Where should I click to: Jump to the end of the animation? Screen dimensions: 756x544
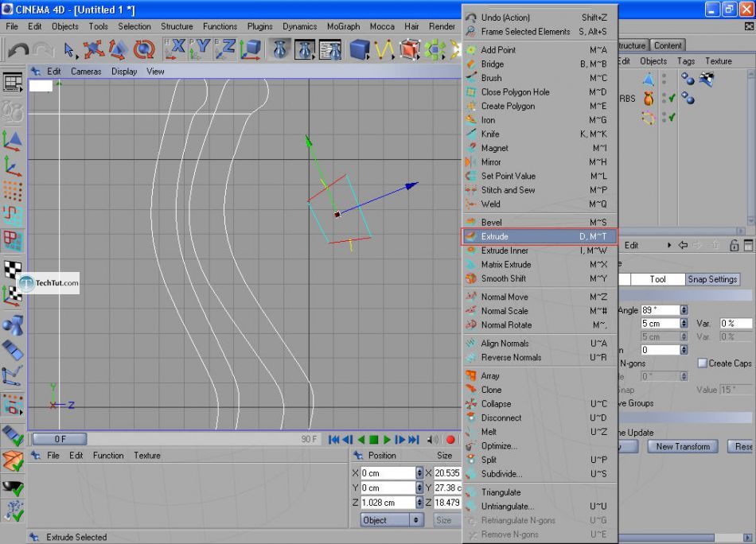pos(414,440)
